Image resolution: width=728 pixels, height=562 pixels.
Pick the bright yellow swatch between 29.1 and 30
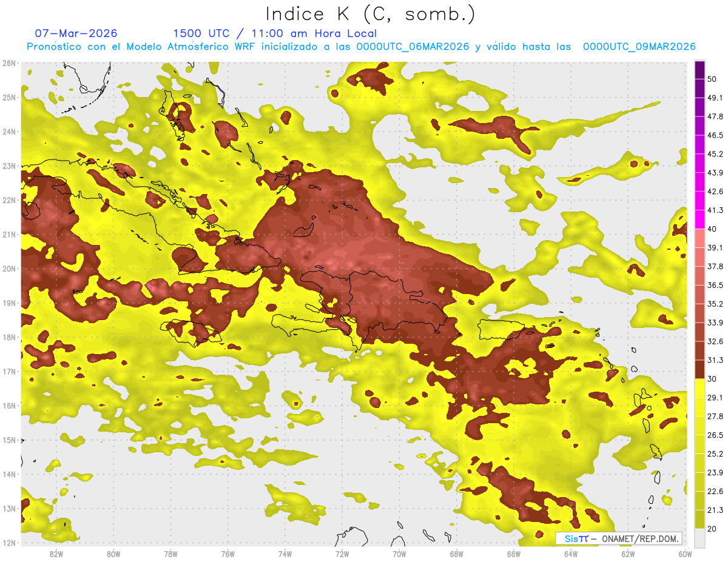(699, 388)
